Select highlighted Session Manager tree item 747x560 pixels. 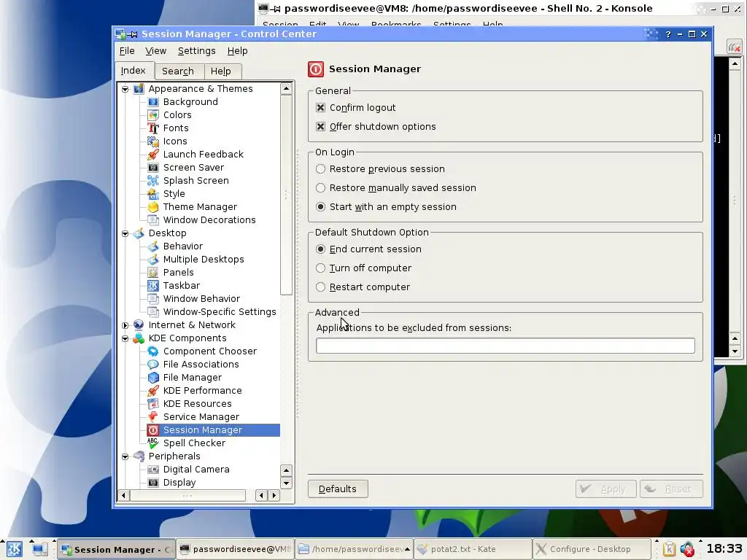pos(214,430)
